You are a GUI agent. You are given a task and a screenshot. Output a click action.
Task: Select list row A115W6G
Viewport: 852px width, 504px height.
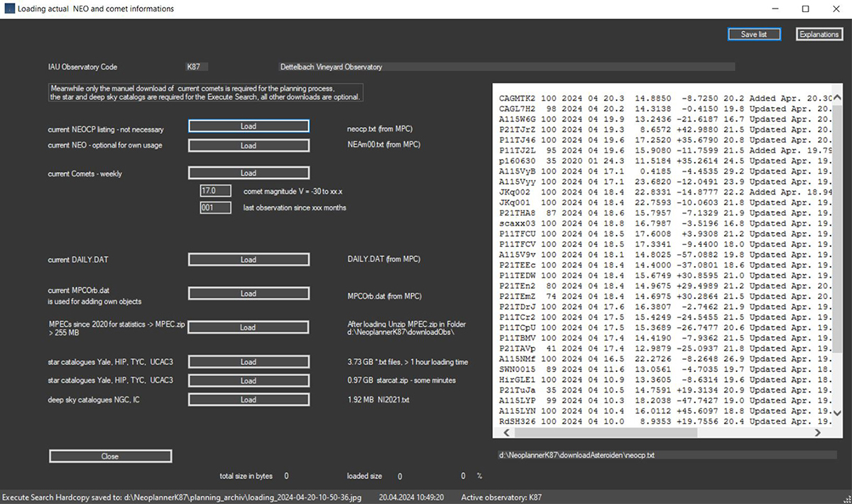coord(666,119)
